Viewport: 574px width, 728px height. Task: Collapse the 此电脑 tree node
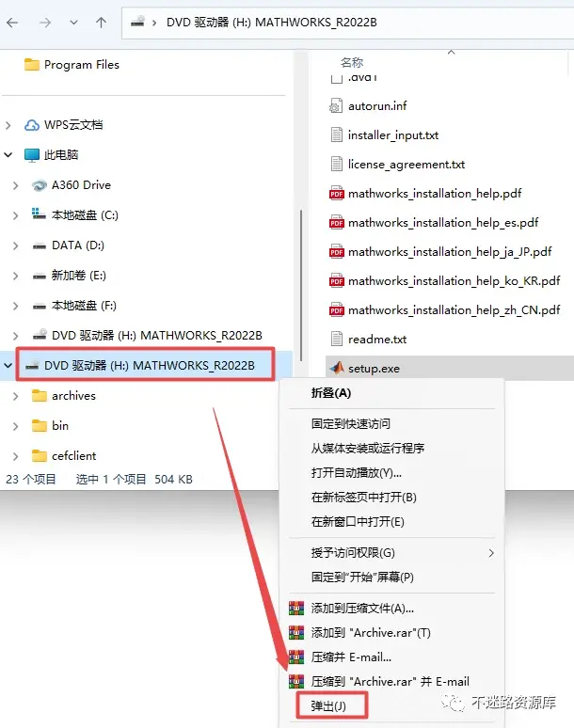point(8,154)
